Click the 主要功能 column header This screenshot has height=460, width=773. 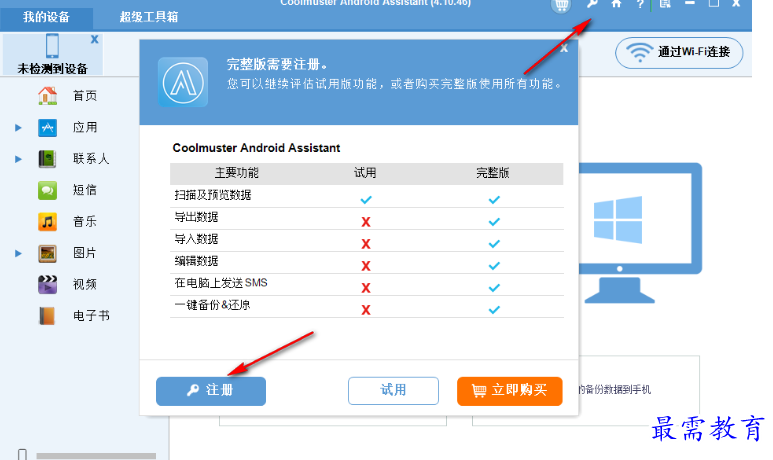click(237, 173)
